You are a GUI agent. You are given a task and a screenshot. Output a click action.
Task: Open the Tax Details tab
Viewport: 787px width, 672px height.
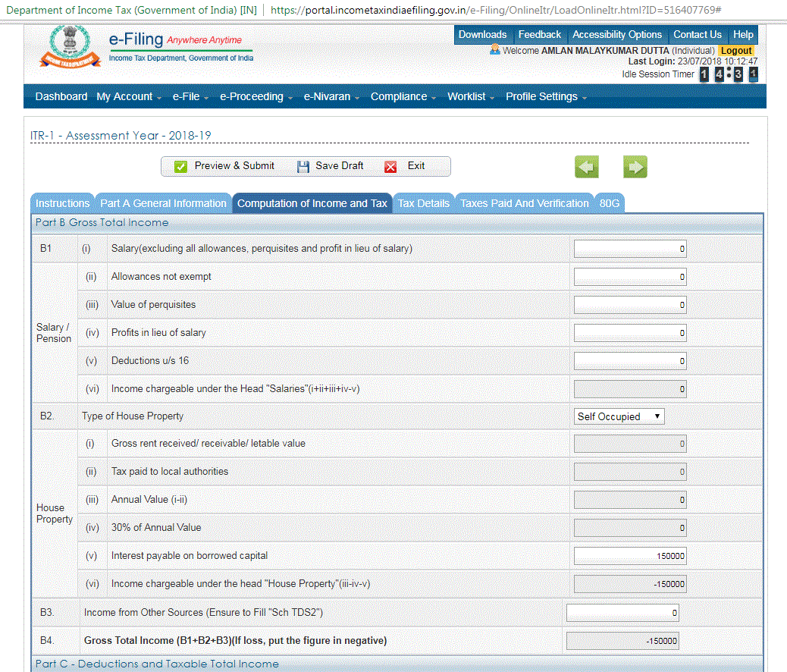click(x=424, y=203)
